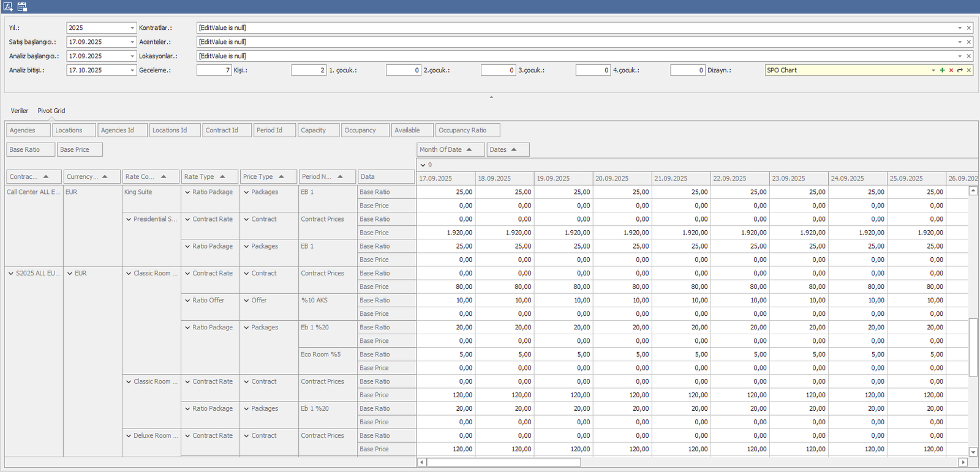Switch to the Veriler tab
Screen dimensions: 980x472
[20, 111]
